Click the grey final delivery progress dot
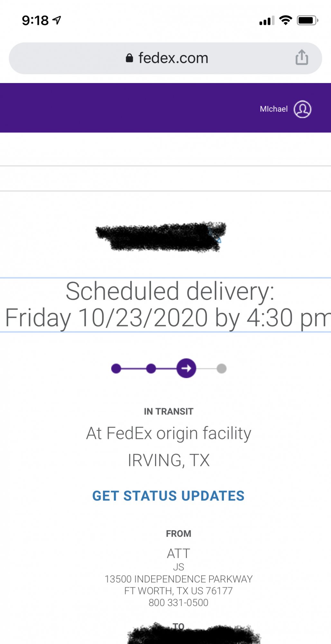331x644 pixels. 222,368
